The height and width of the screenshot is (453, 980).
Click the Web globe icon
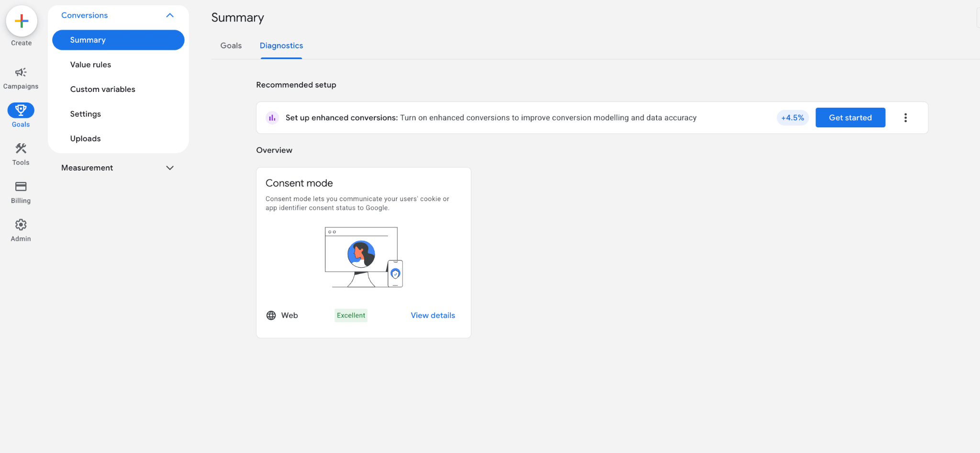click(271, 316)
